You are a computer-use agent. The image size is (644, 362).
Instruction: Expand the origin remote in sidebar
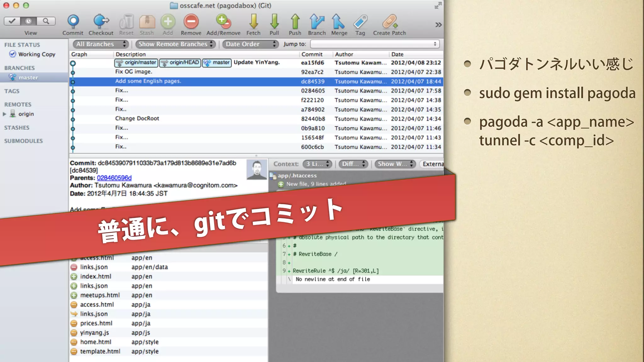click(x=4, y=114)
